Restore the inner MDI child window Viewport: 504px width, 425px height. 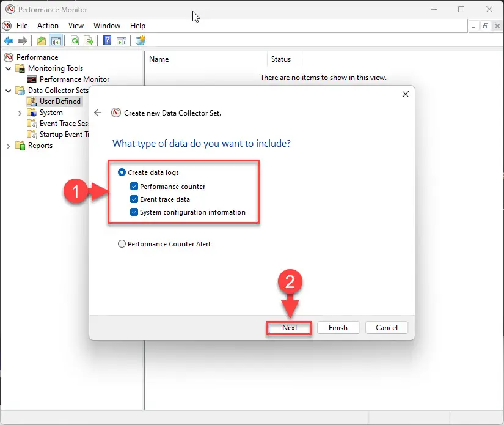486,26
